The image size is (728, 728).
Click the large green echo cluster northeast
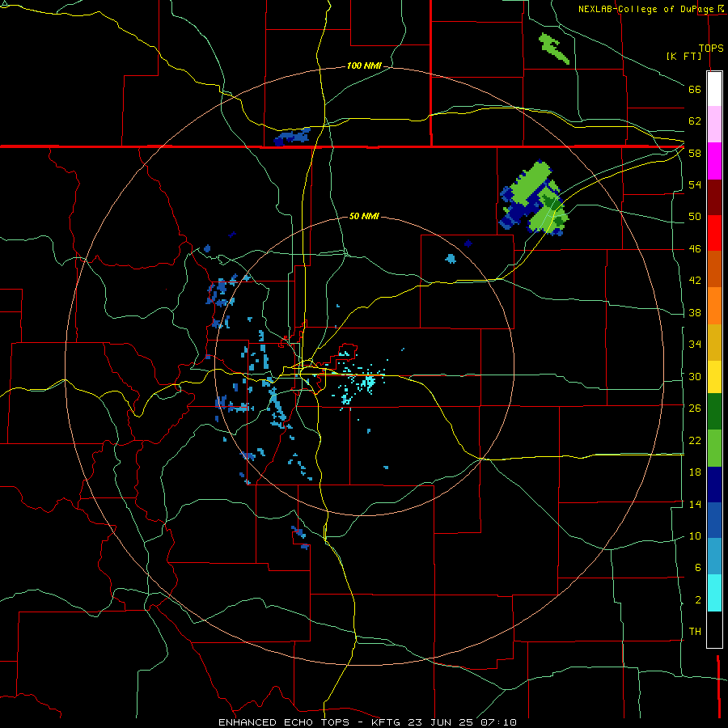[534, 198]
